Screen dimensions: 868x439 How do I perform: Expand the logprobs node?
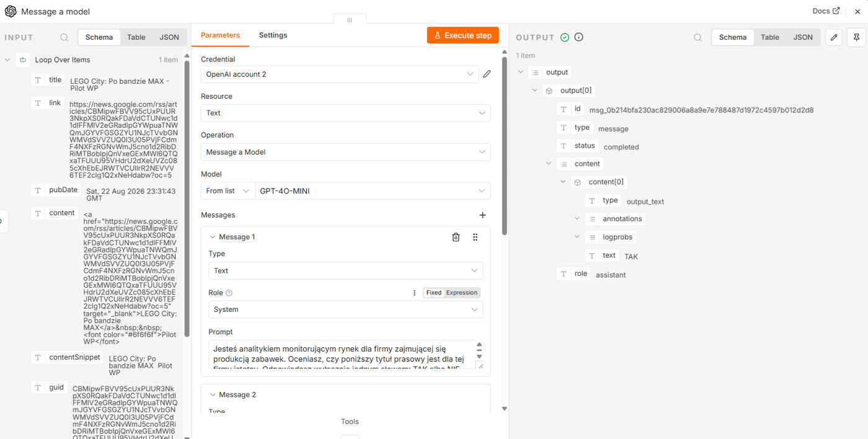(x=577, y=237)
